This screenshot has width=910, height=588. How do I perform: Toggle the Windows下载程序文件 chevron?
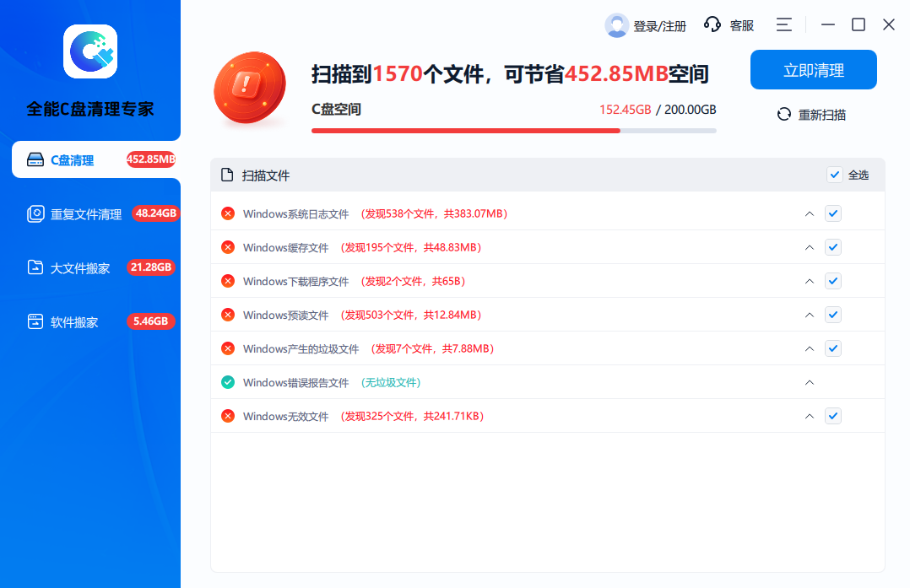809,281
